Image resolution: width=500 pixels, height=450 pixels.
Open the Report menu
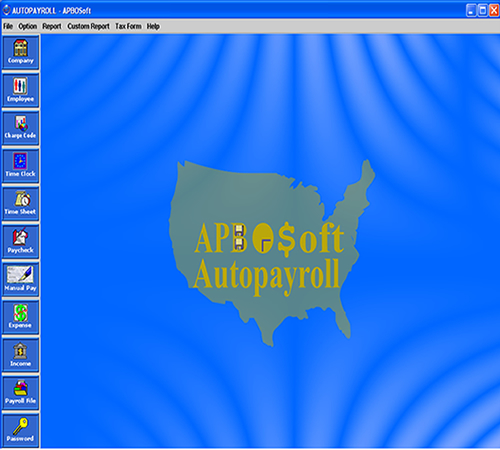tap(52, 26)
